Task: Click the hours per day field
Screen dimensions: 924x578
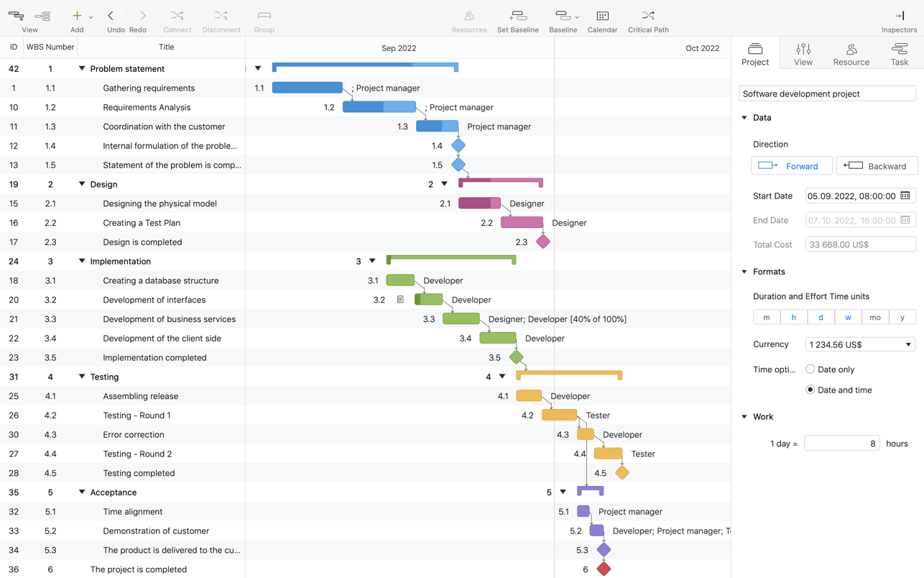Action: pos(841,444)
